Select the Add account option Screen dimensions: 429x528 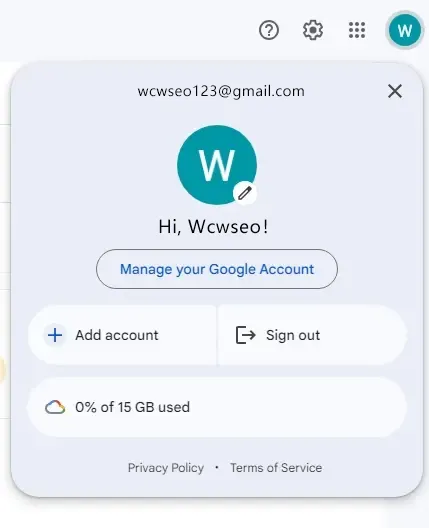click(x=123, y=335)
